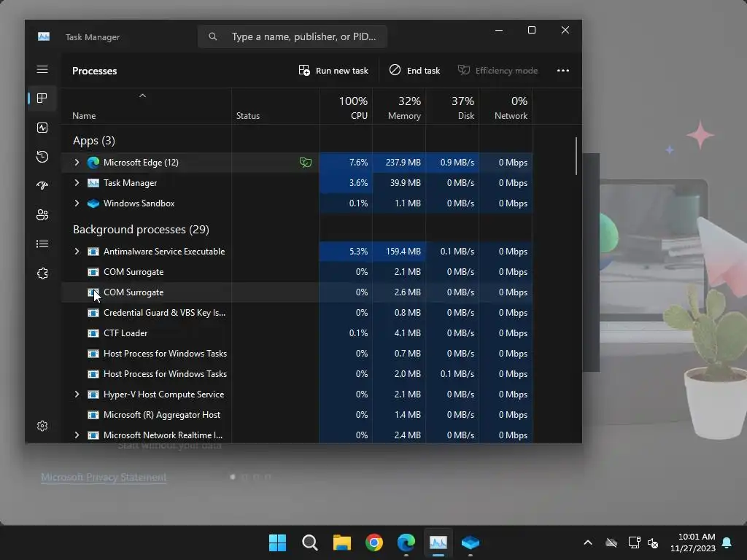Click the Antimalware Service Executable icon
The width and height of the screenshot is (747, 560).
click(x=93, y=252)
